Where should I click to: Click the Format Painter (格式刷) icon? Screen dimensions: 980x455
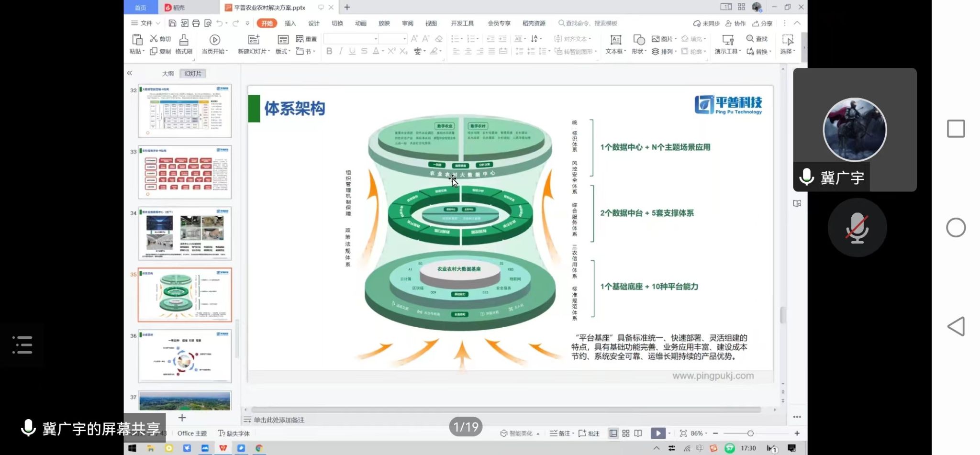[x=183, y=40]
